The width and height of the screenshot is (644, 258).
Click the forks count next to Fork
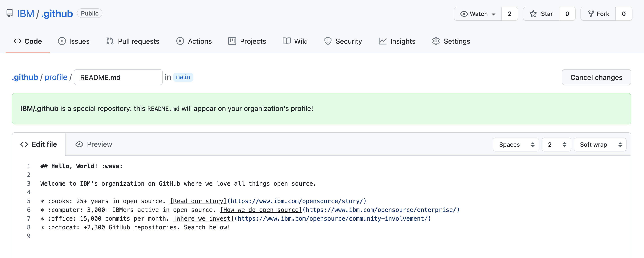(624, 14)
